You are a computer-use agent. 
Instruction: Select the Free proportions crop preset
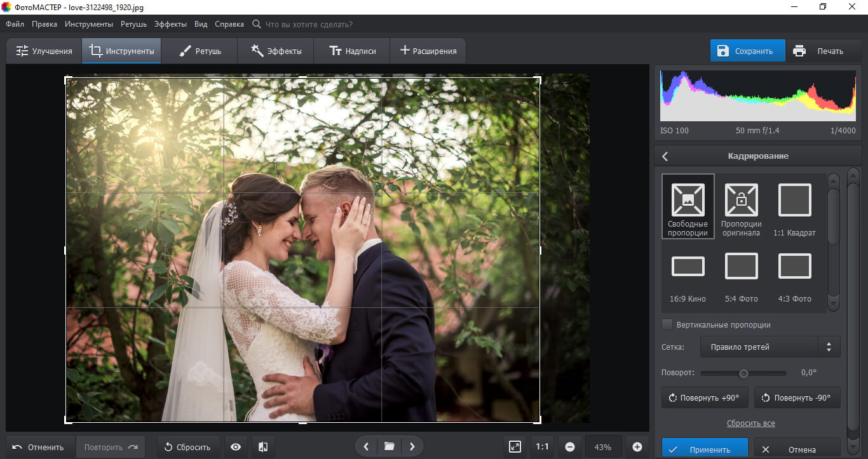[x=688, y=206]
